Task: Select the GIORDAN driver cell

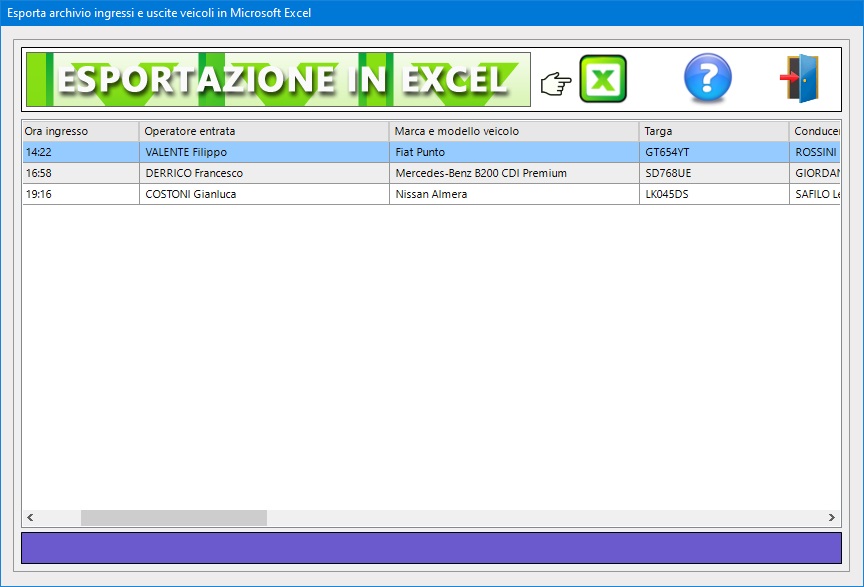Action: [x=815, y=173]
